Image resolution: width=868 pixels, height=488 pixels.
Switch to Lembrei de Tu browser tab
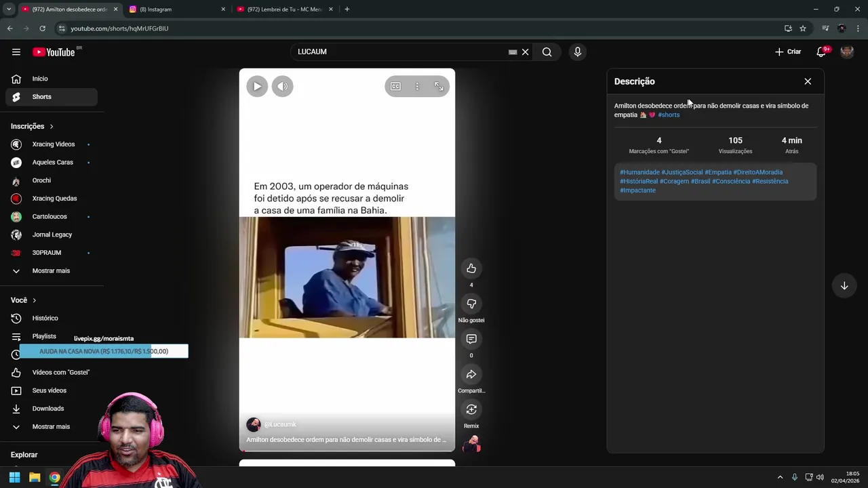(285, 9)
